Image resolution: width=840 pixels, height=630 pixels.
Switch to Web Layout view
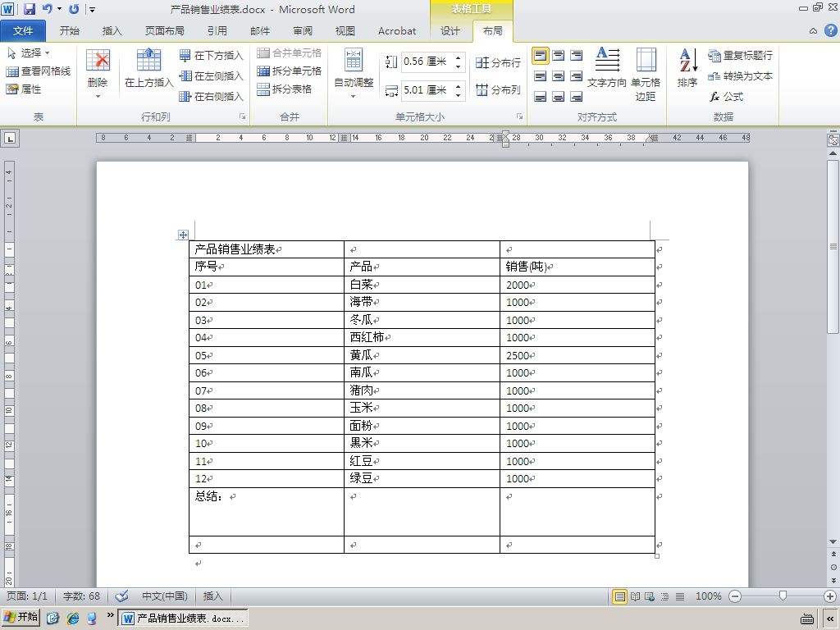tap(650, 596)
